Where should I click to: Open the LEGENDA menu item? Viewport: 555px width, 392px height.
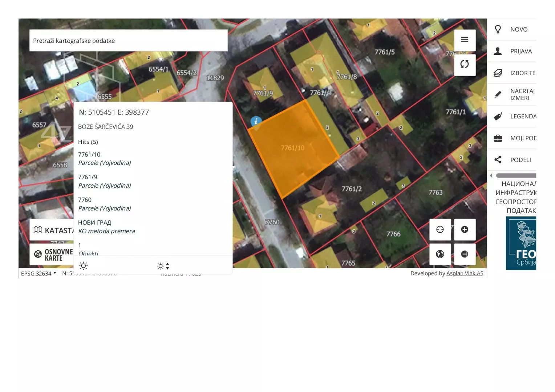pyautogui.click(x=523, y=116)
